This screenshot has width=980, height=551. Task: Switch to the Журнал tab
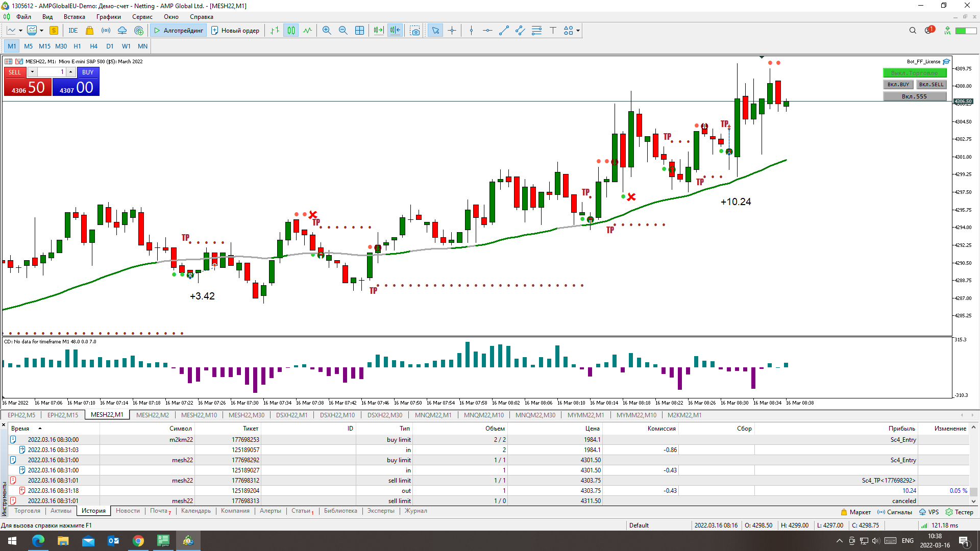pyautogui.click(x=415, y=511)
